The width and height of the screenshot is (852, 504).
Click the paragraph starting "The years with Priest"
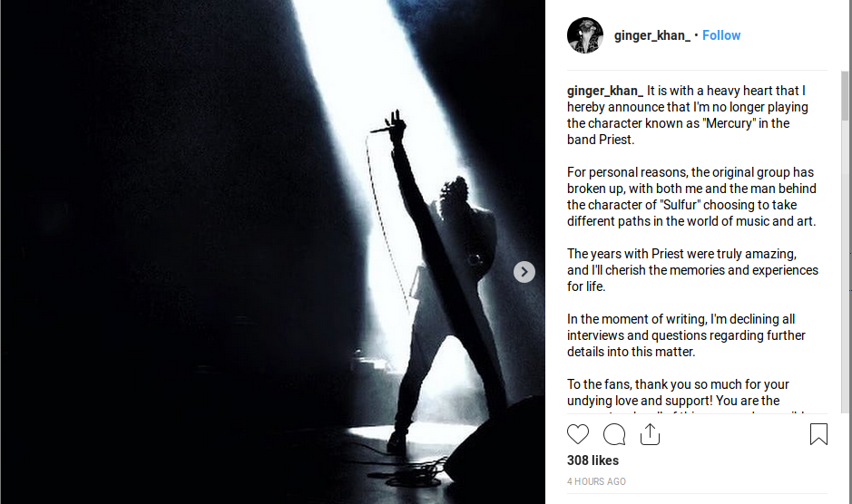[693, 270]
